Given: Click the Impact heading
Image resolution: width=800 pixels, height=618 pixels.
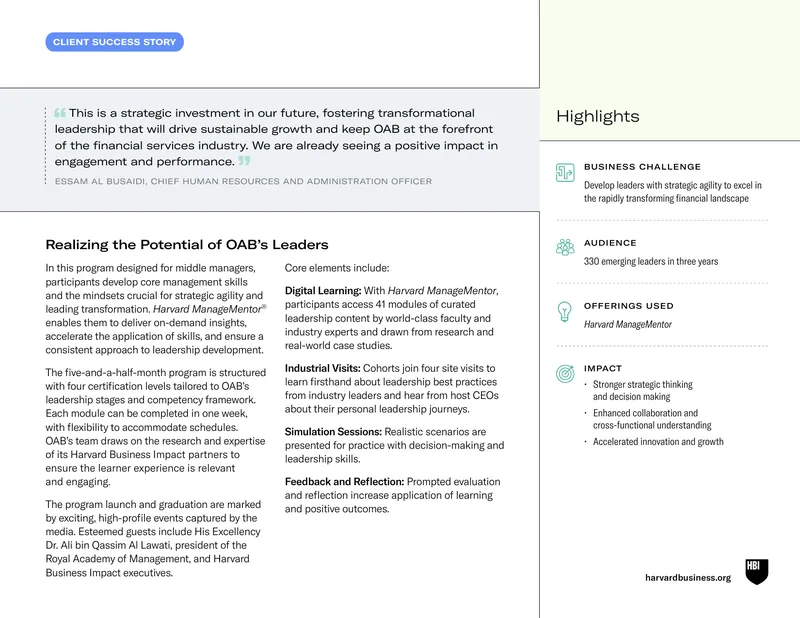Looking at the screenshot, I should point(603,368).
